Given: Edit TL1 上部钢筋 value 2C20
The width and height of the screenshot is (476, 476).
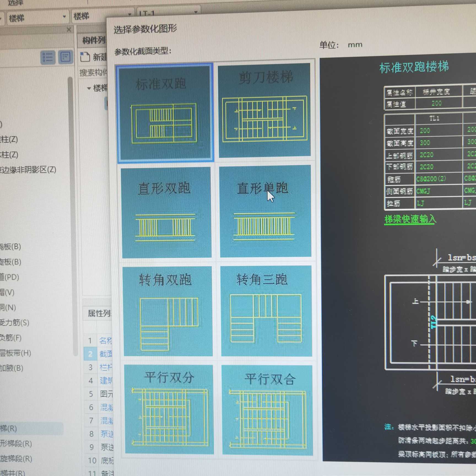Looking at the screenshot, I should pos(426,155).
